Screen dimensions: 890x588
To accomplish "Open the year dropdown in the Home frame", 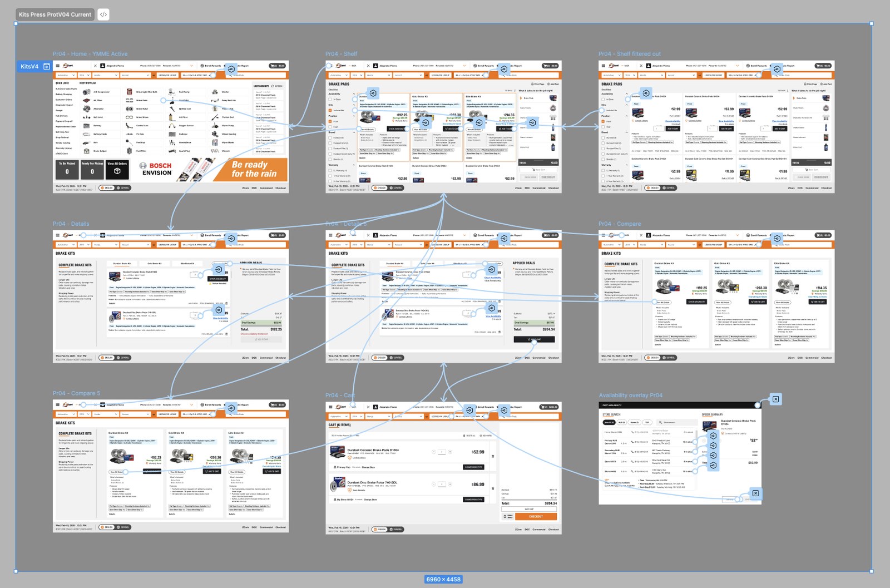I will point(83,75).
